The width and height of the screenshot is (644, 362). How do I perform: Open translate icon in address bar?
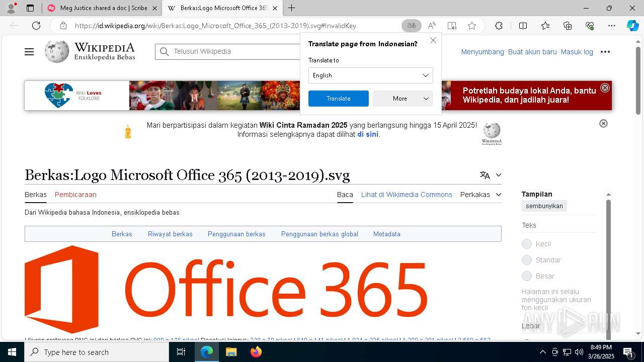point(412,26)
